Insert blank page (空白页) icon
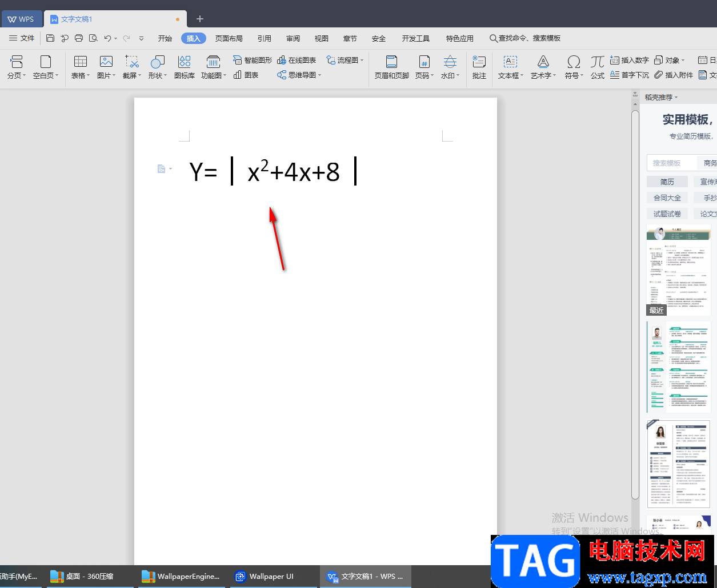 46,62
